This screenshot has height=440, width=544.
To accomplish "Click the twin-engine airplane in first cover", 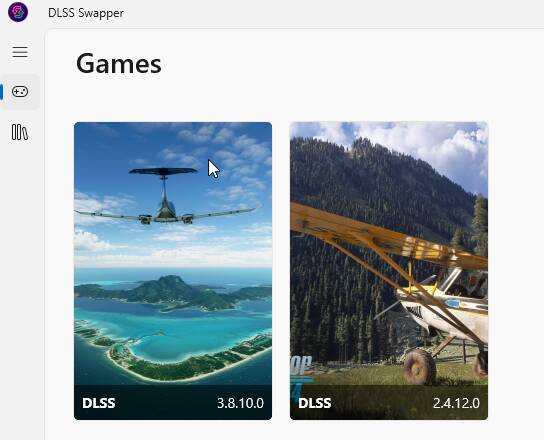I will 164,197.
